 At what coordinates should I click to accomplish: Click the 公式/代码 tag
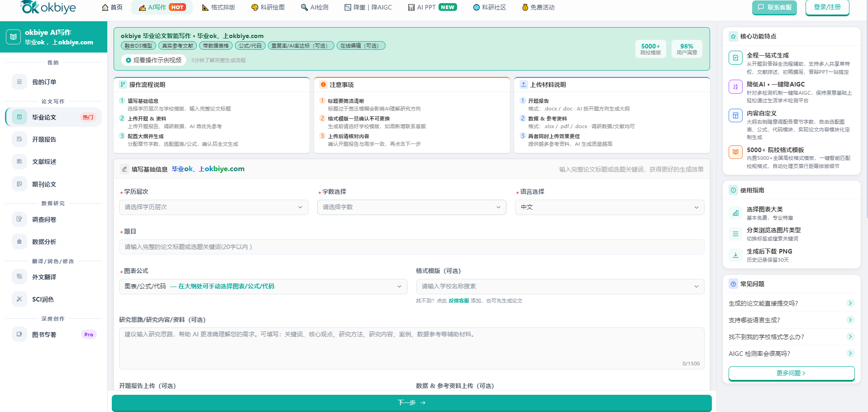pos(250,46)
